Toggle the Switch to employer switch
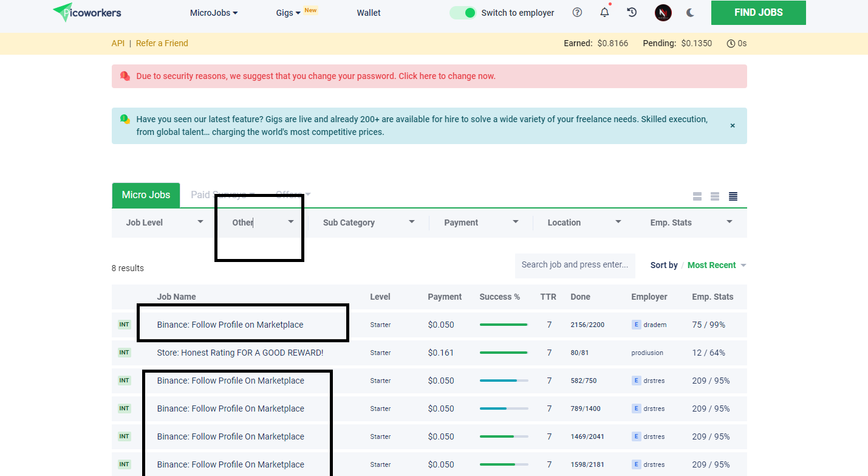Image resolution: width=868 pixels, height=476 pixels. coord(463,13)
